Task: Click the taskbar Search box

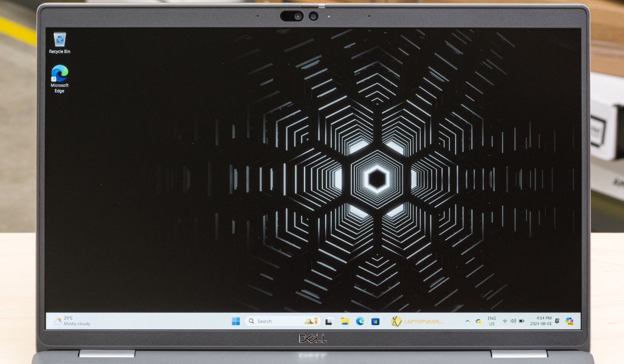Action: (282, 321)
